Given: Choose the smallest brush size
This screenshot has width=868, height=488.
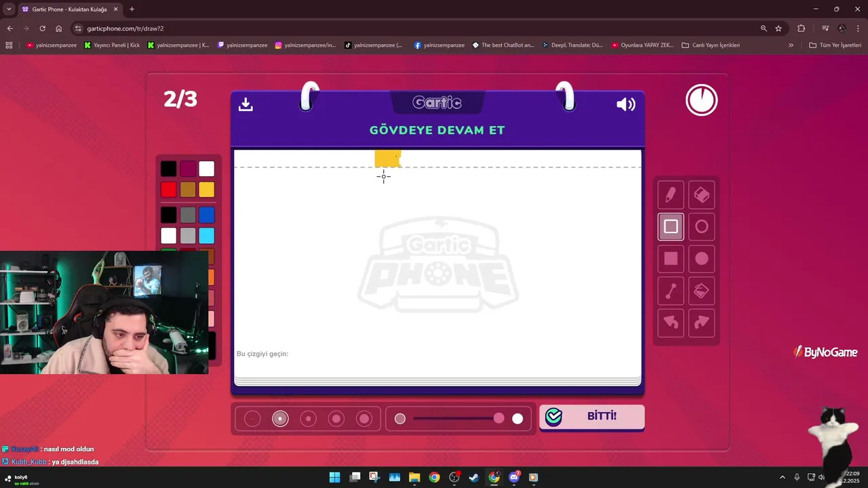Looking at the screenshot, I should [252, 419].
